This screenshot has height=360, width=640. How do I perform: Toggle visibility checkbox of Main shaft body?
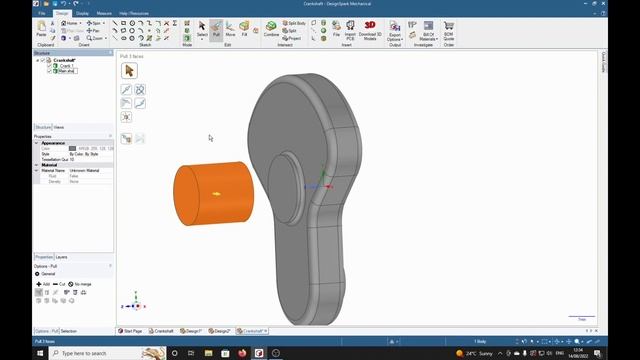coord(50,71)
